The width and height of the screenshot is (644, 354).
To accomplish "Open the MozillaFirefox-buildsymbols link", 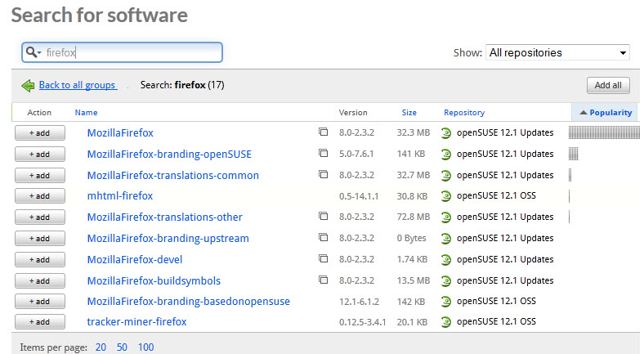I will (x=154, y=281).
